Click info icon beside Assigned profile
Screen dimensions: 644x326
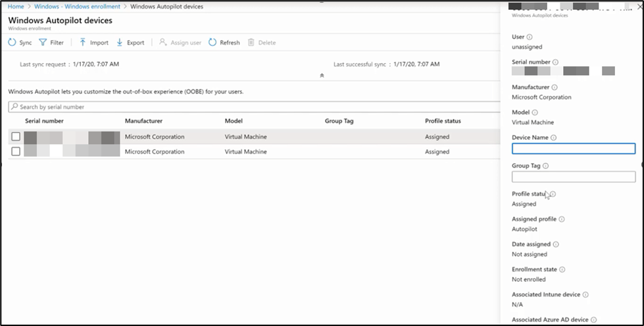[x=562, y=220]
